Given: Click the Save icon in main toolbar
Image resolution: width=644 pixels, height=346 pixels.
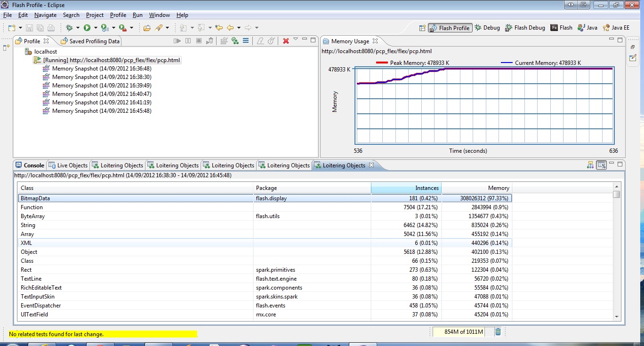Looking at the screenshot, I should click(29, 28).
